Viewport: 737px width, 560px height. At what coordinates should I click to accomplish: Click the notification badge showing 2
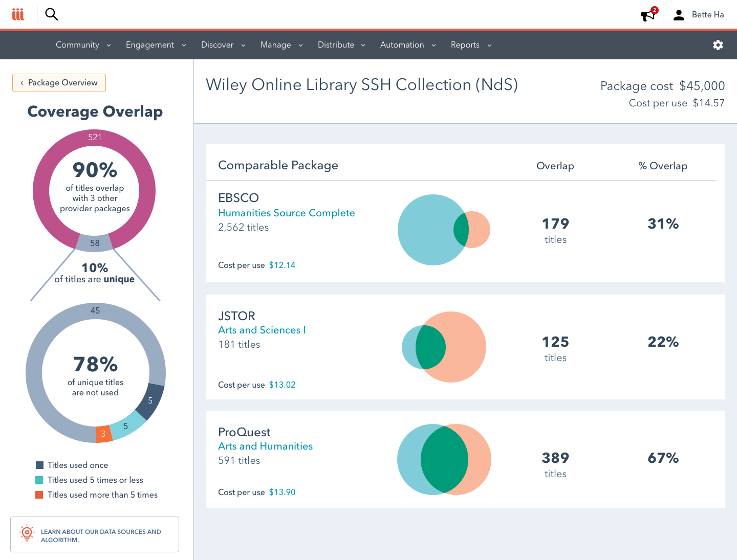tap(655, 10)
